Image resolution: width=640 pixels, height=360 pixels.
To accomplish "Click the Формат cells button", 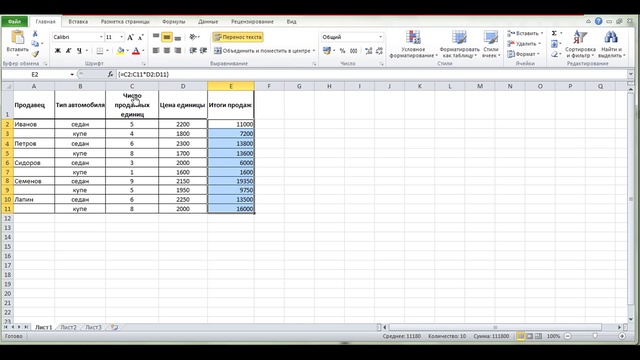I will point(523,54).
